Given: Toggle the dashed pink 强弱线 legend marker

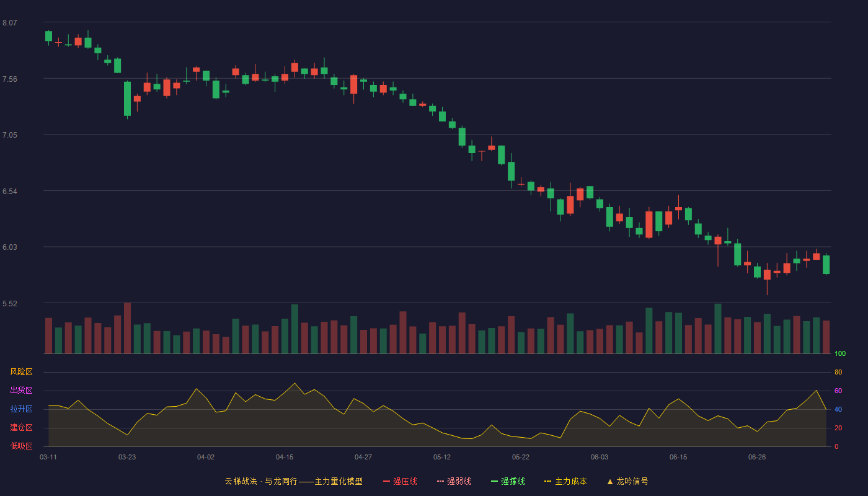Looking at the screenshot, I should coord(441,481).
